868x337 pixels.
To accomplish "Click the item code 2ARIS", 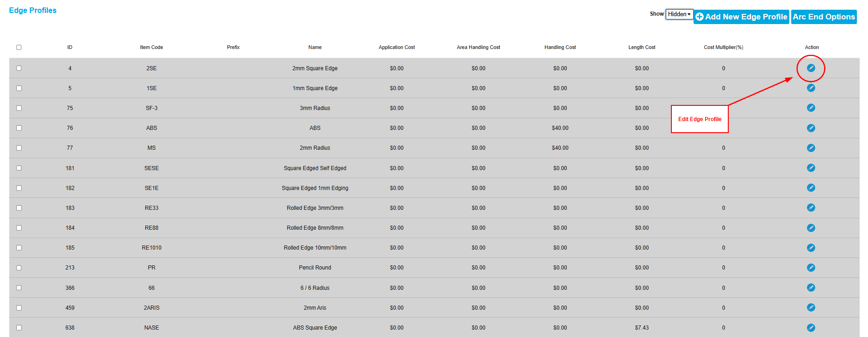I will pyautogui.click(x=151, y=308).
